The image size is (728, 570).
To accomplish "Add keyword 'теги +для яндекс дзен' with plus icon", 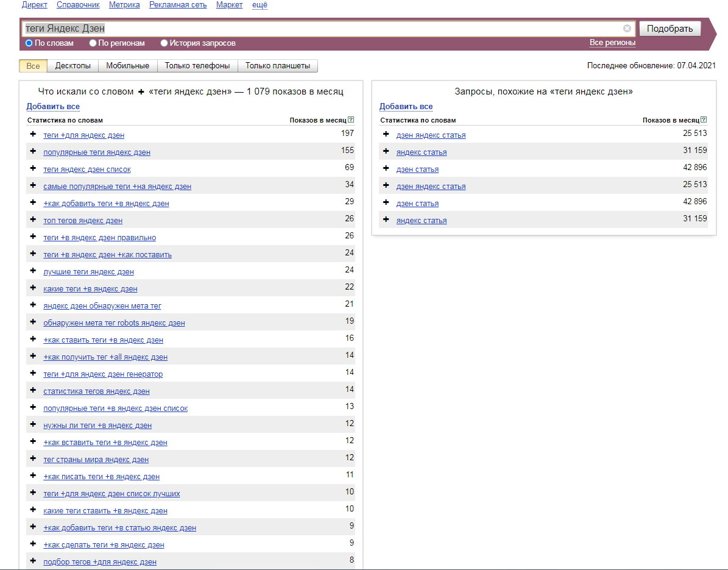I will 33,134.
